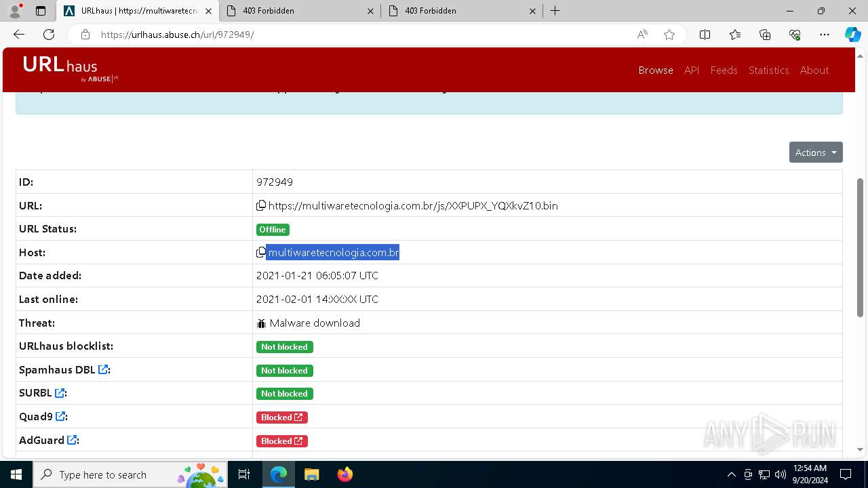
Task: Copy the URL with copy icon
Action: pos(261,205)
